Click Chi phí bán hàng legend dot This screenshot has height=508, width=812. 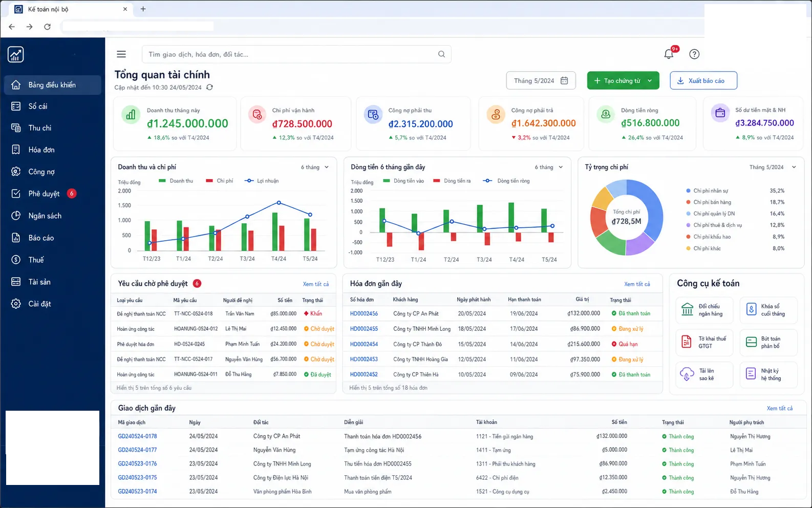[689, 202]
